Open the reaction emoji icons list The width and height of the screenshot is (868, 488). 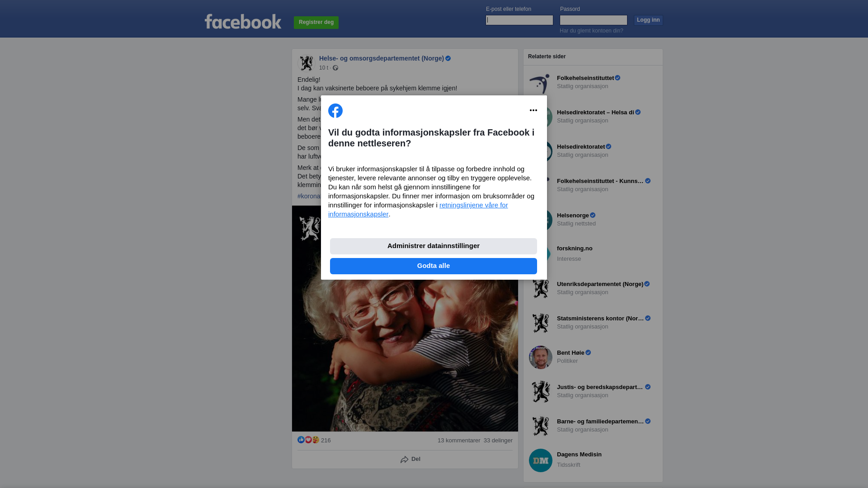coord(308,440)
